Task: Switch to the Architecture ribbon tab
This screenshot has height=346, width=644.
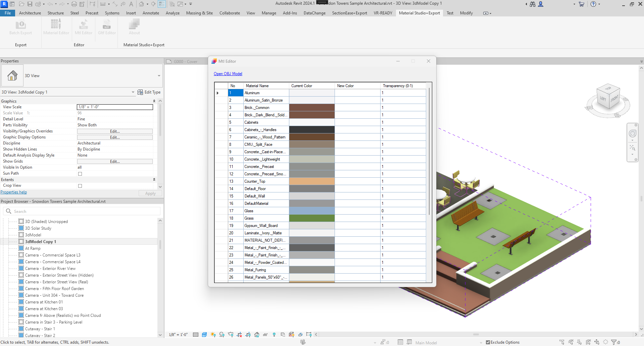Action: tap(30, 13)
